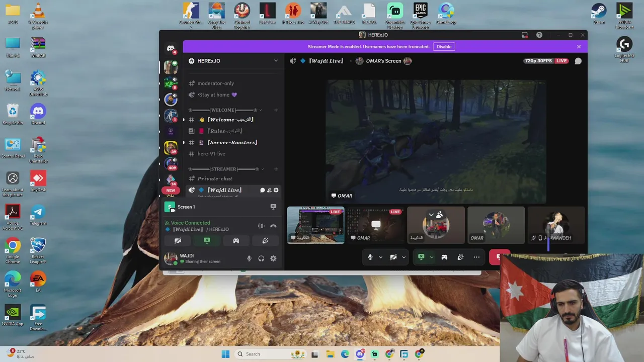Open Discord help question mark icon
644x362 pixels.
(x=539, y=35)
